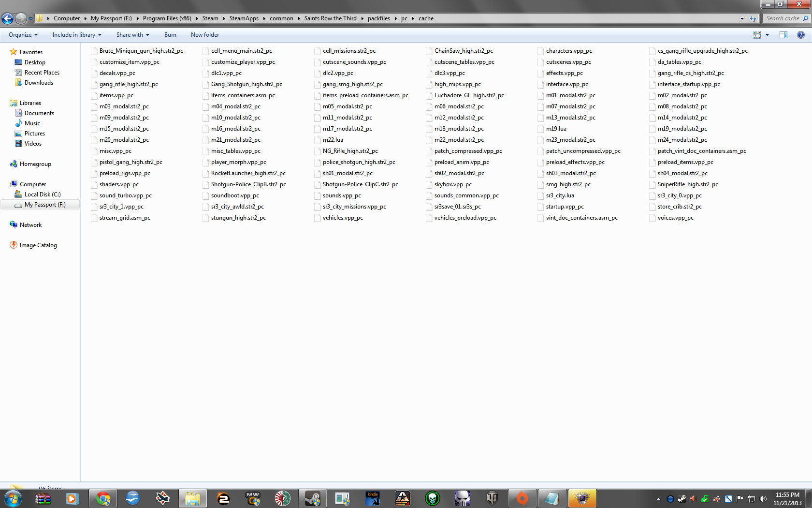Open Steam from the taskbar

point(312,498)
